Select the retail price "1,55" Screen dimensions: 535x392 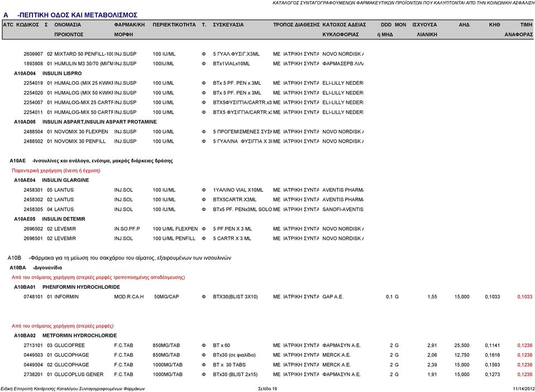(432, 297)
